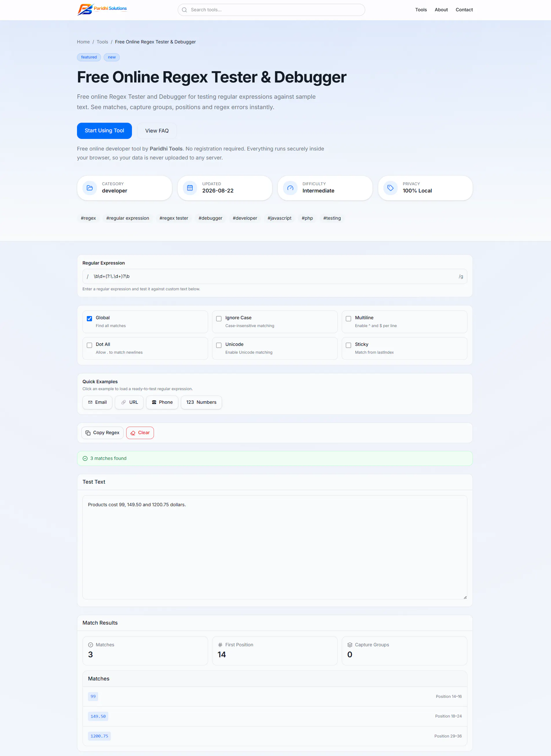Click the Difficulty gauge icon

click(x=290, y=188)
